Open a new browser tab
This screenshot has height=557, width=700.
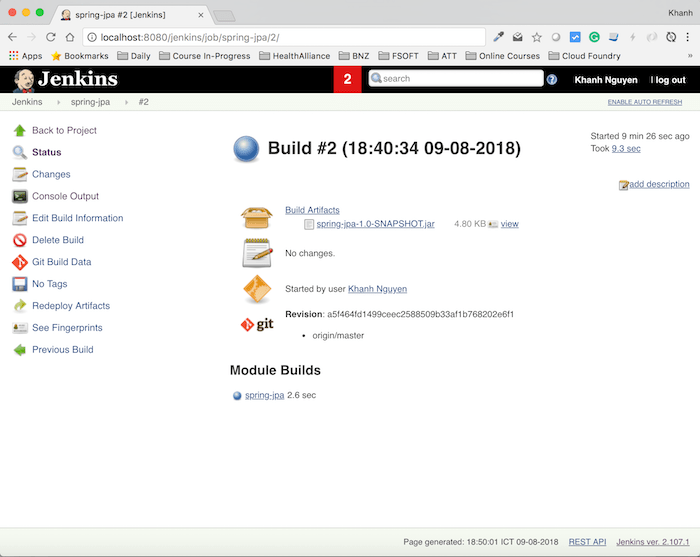(x=225, y=17)
